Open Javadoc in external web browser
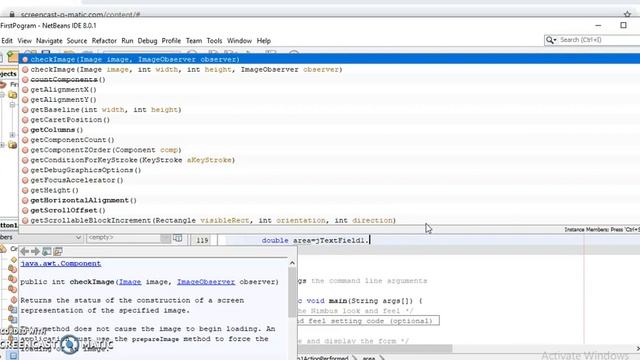Viewport: 640px width, 360px height. [x=47, y=251]
